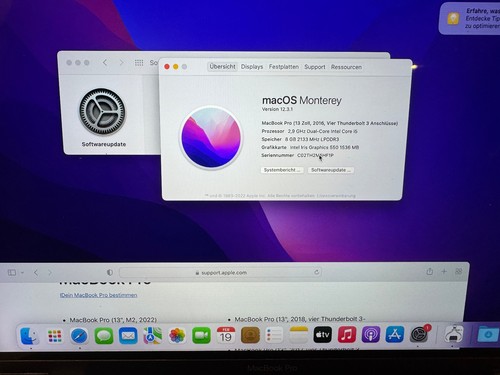Screen dimensions: 500x375
Task: Go back in System Preferences window
Action: tap(105, 62)
